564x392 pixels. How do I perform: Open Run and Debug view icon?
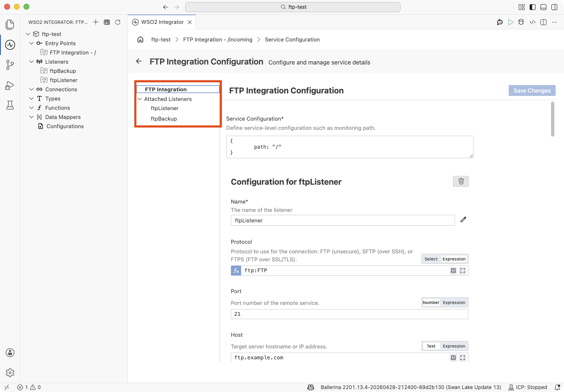[x=10, y=85]
